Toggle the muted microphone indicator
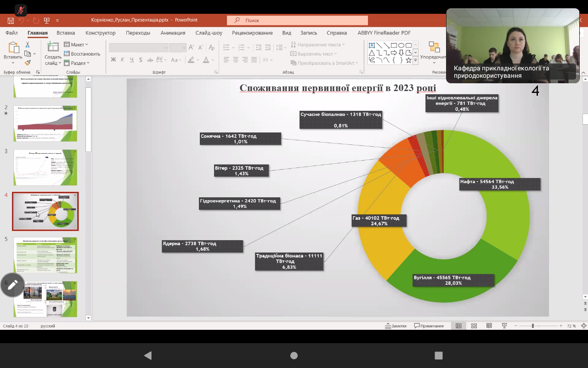Screen dimensions: 588x368 click(21, 10)
